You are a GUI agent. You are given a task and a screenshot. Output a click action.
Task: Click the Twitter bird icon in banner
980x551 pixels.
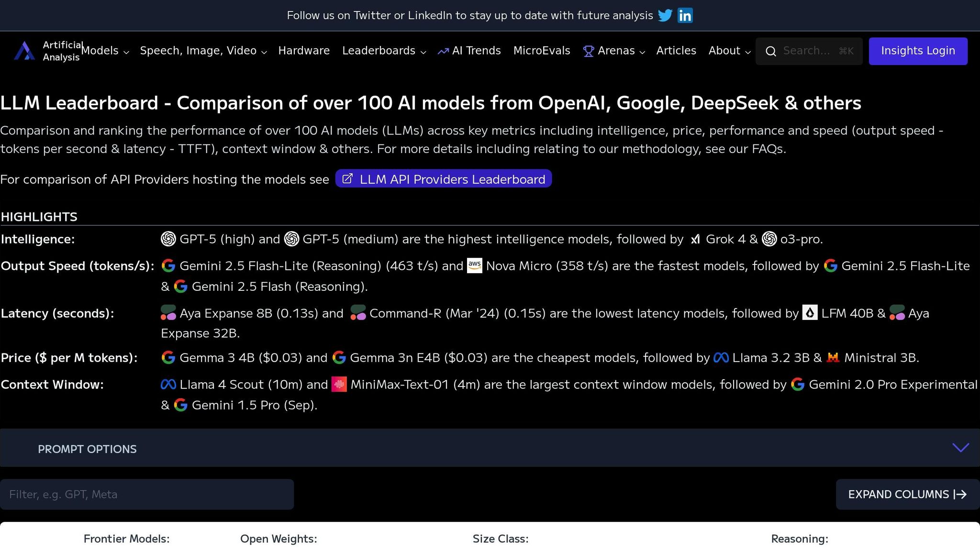pos(665,15)
